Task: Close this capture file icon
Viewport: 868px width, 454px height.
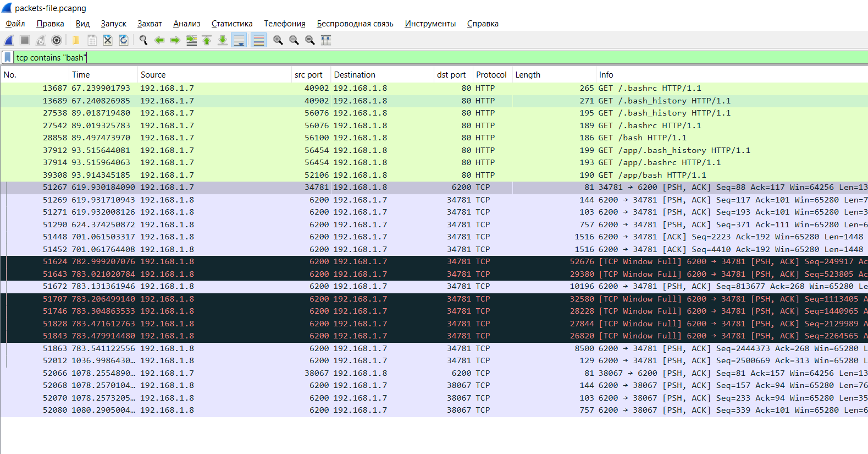Action: click(108, 40)
